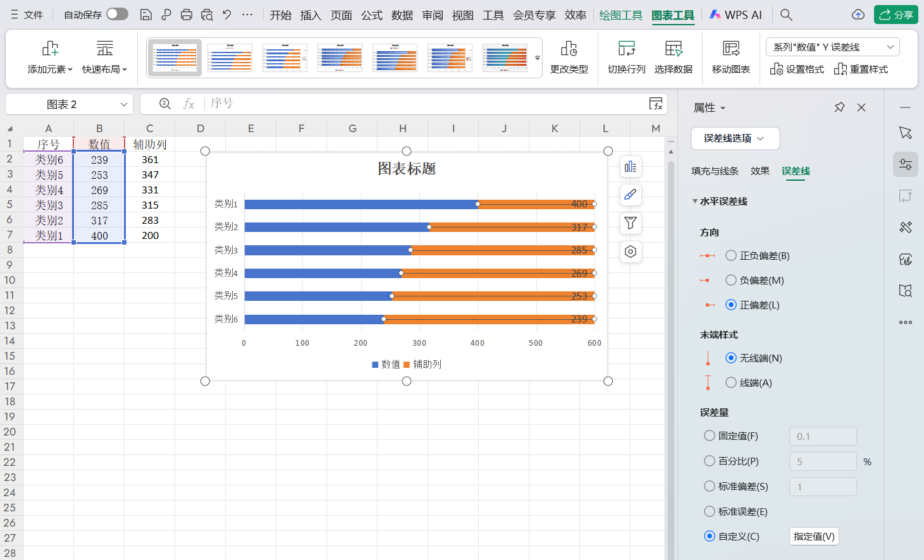Viewport: 924px width, 560px height.
Task: Click the 指定值 button for custom error amount
Action: point(814,536)
